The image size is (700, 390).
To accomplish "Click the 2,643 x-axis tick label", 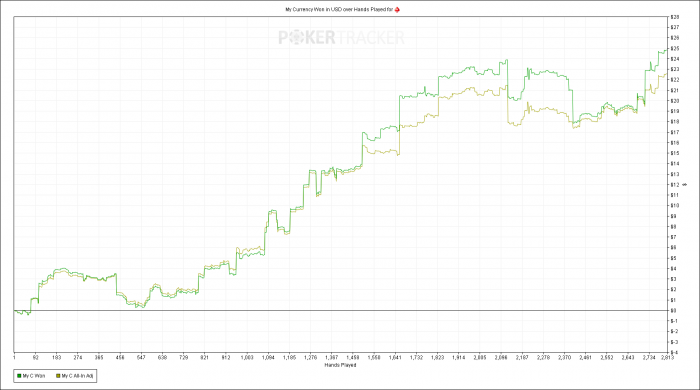I will [x=628, y=357].
